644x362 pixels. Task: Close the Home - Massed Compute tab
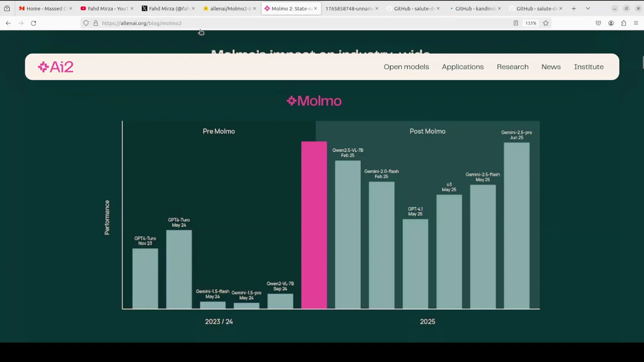pos(71,8)
